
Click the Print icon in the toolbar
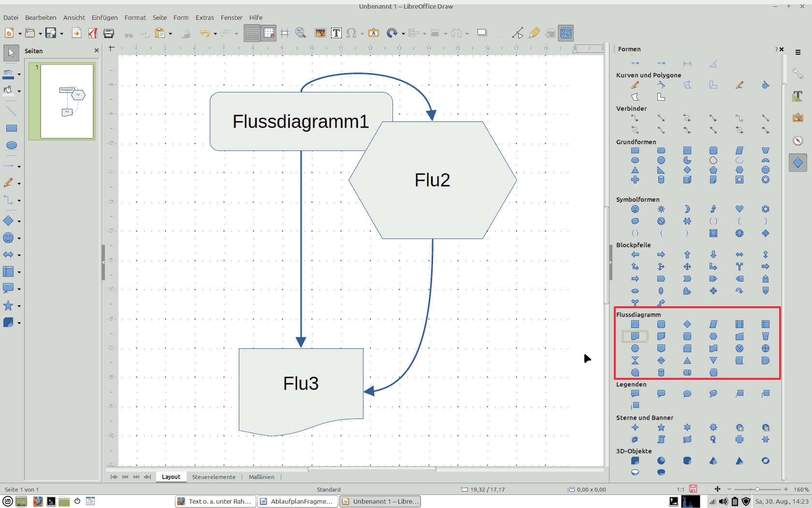[x=109, y=33]
